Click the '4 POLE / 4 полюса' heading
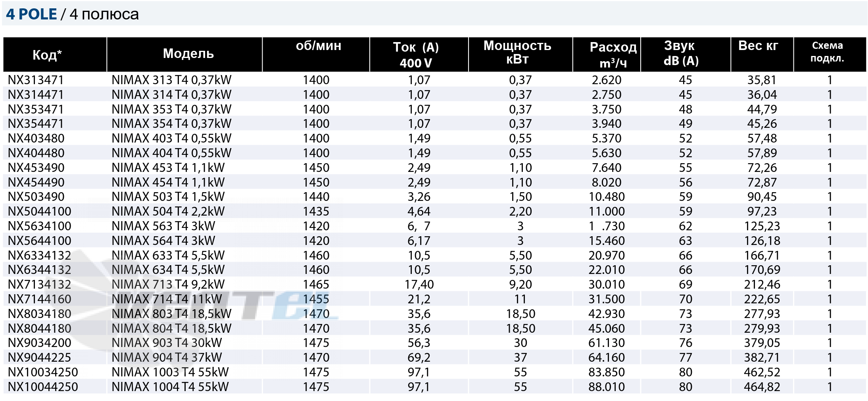This screenshot has width=868, height=401. click(x=72, y=14)
